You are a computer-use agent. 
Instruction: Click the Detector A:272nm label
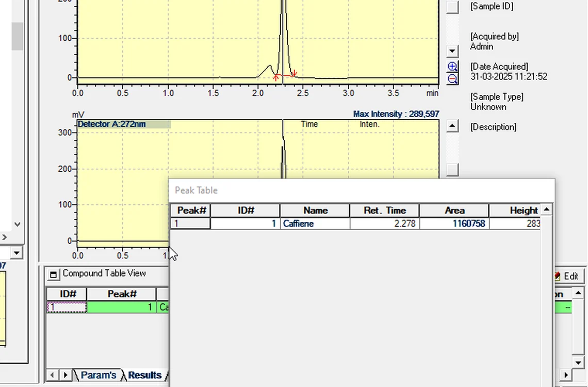click(x=112, y=124)
